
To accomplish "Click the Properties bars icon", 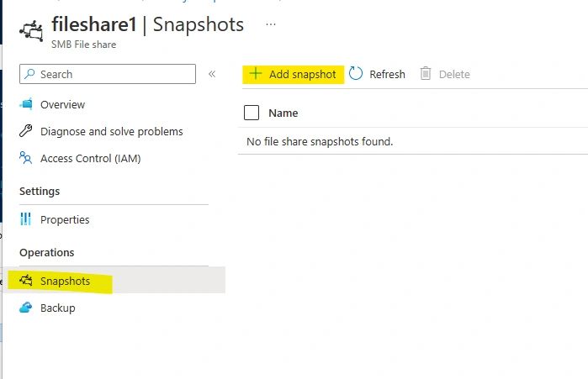I will click(x=26, y=220).
